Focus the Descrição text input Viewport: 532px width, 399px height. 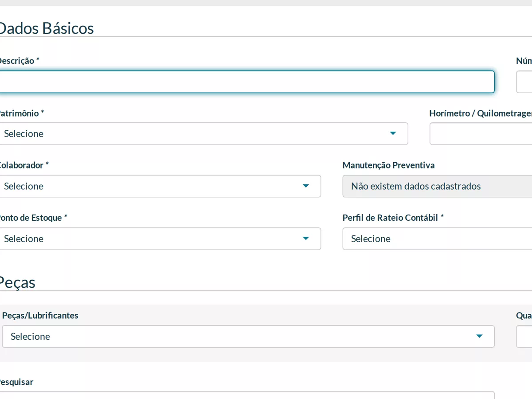coord(246,82)
